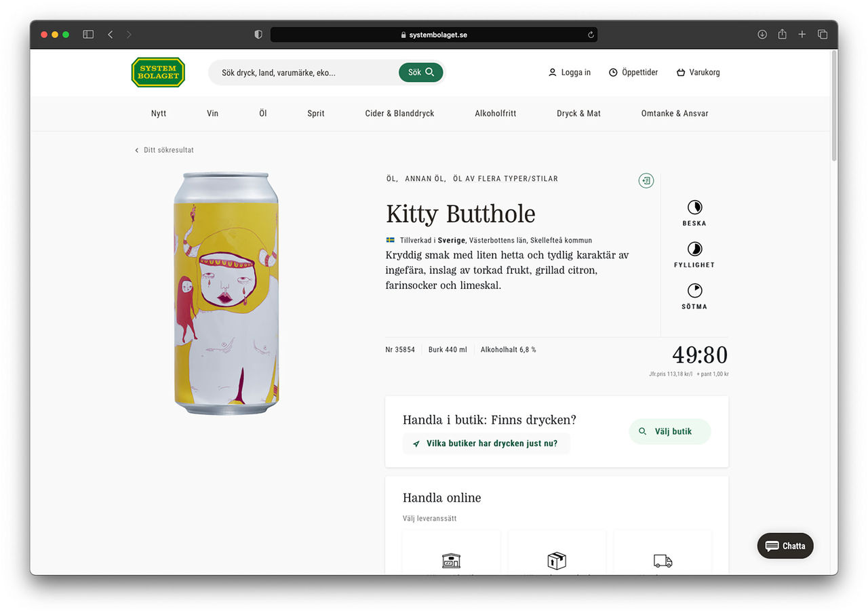
Task: Click Burk 440 ml text
Action: (x=448, y=350)
